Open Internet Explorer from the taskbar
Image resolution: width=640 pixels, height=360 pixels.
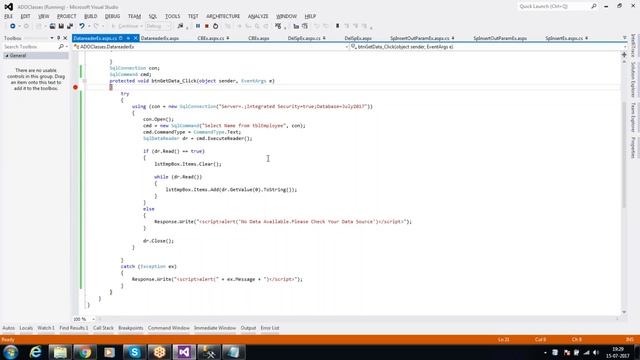[36, 352]
